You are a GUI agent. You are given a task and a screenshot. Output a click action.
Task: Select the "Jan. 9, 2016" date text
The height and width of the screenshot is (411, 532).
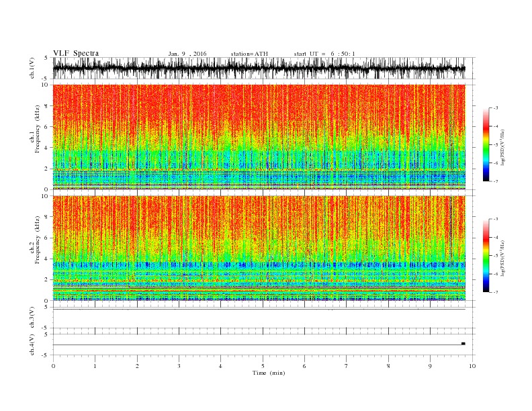coord(187,54)
